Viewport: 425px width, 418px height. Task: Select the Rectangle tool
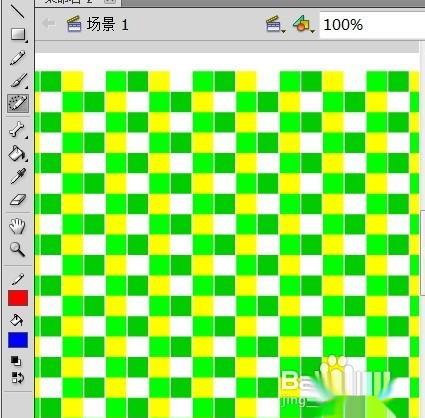click(x=18, y=34)
